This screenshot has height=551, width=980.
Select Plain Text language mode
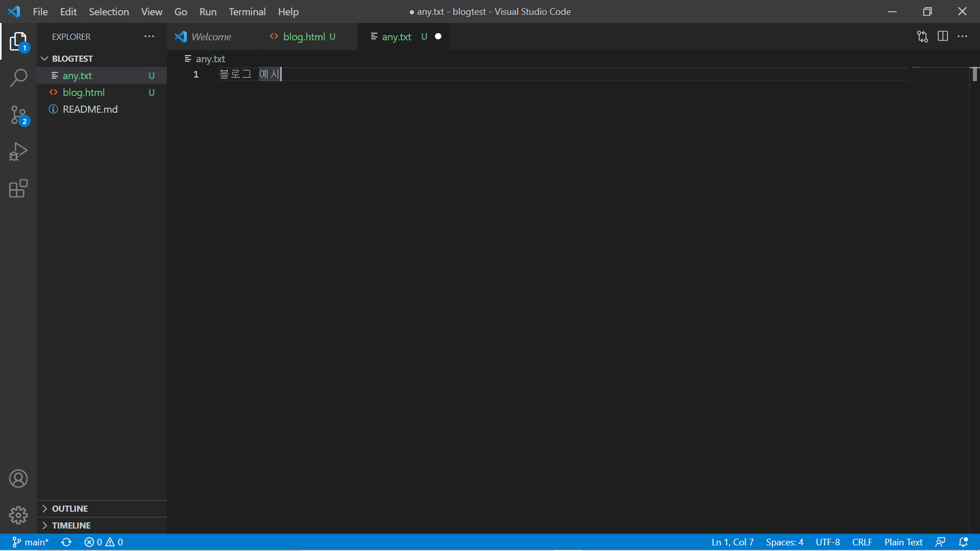pyautogui.click(x=903, y=542)
